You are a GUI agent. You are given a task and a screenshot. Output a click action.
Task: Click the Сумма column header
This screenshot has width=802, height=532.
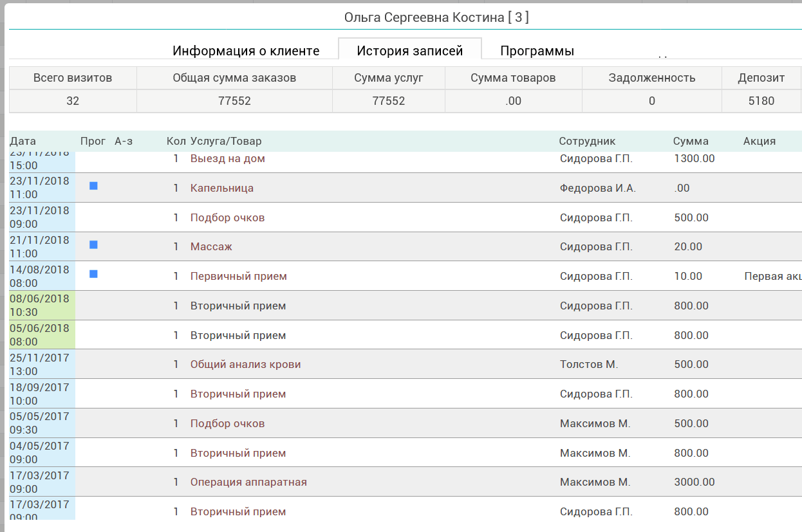[691, 141]
